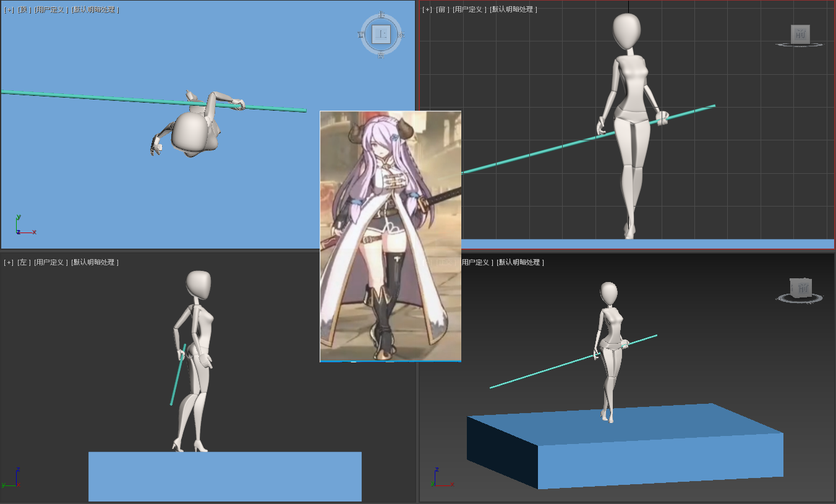Click the 南 compass label on the ViewCube
Image resolution: width=836 pixels, height=504 pixels.
381,55
